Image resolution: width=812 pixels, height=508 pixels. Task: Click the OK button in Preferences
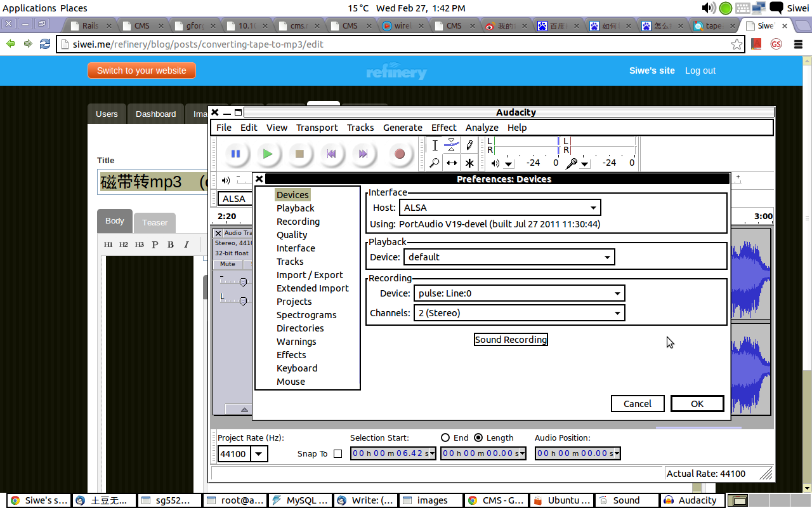click(697, 403)
